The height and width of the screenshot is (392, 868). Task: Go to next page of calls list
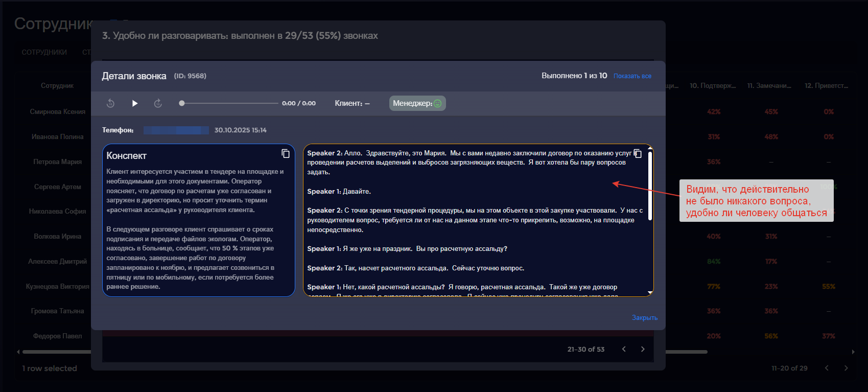[643, 349]
